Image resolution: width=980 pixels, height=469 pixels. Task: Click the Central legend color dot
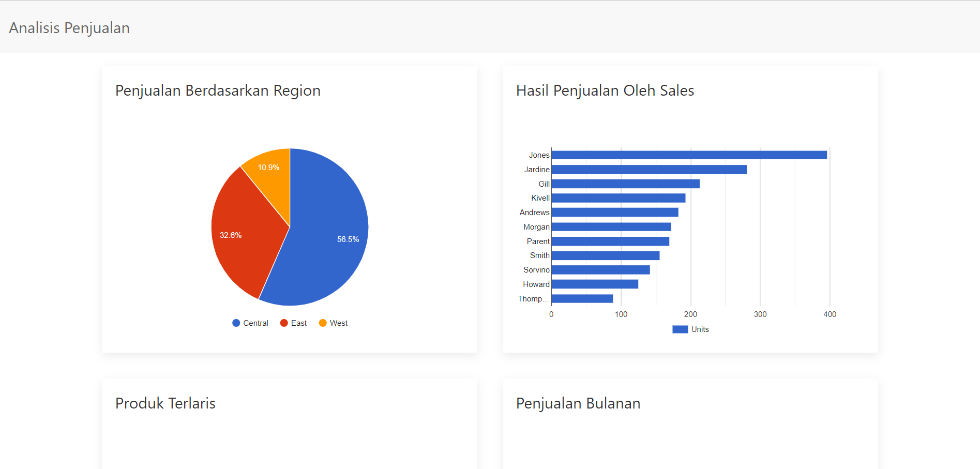click(236, 323)
